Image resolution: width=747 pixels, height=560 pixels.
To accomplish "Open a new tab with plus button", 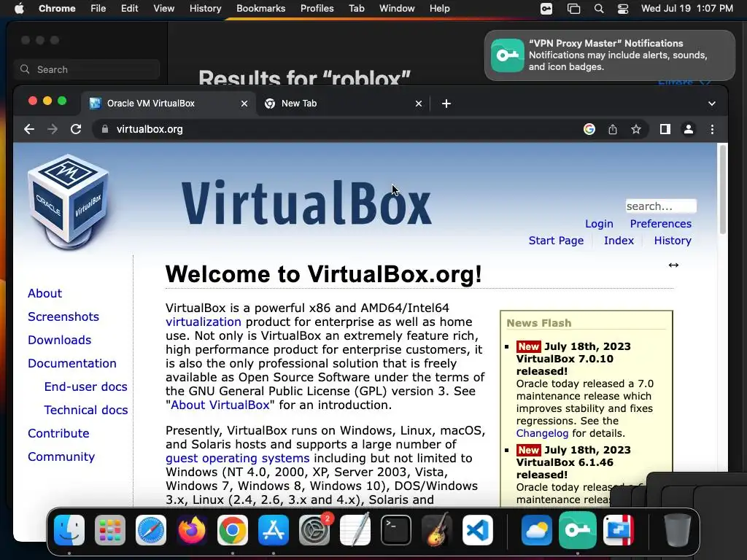I will pyautogui.click(x=446, y=104).
